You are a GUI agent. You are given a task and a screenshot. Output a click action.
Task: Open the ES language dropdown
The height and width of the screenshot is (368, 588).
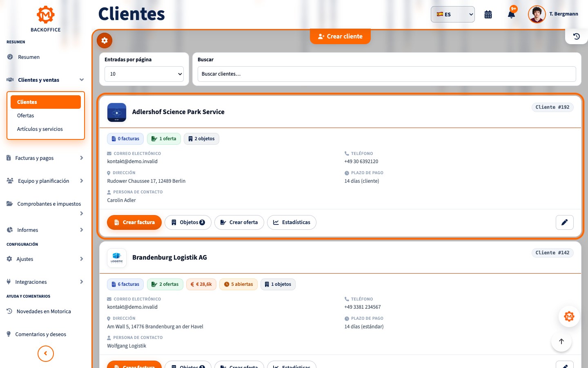(453, 14)
